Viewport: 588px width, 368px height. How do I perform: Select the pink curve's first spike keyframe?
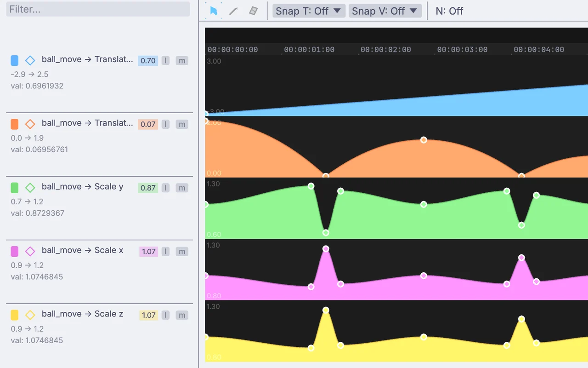(326, 249)
